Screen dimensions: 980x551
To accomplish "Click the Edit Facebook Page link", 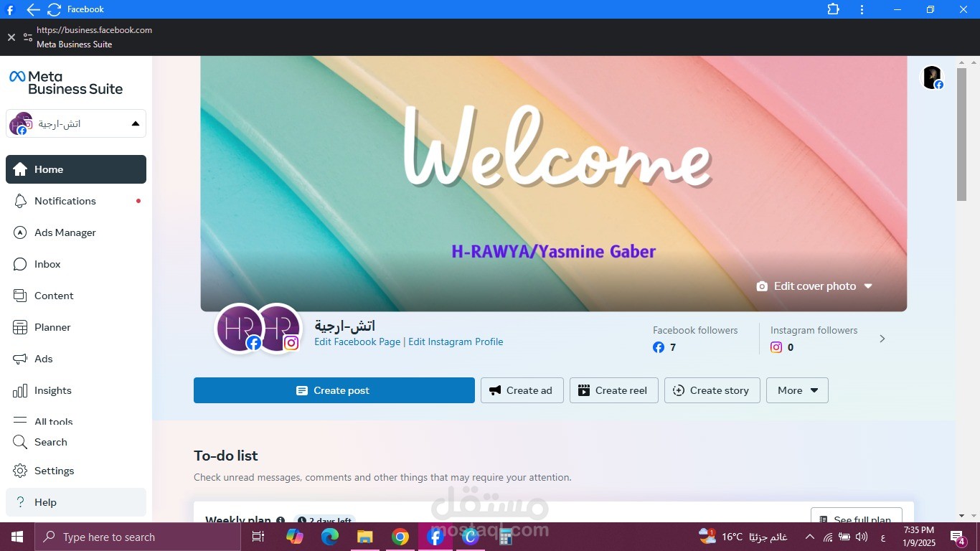I will (x=357, y=342).
